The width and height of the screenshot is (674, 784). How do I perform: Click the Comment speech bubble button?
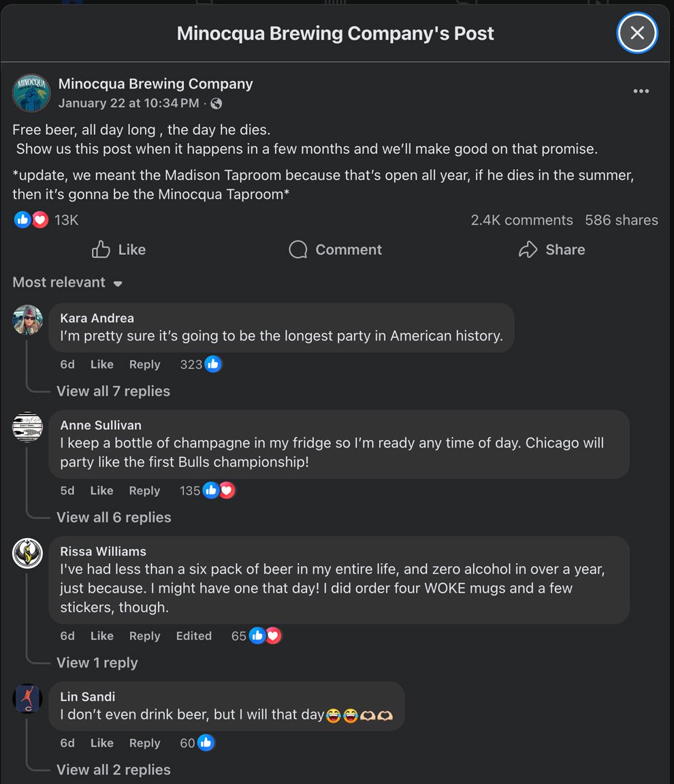pos(335,250)
